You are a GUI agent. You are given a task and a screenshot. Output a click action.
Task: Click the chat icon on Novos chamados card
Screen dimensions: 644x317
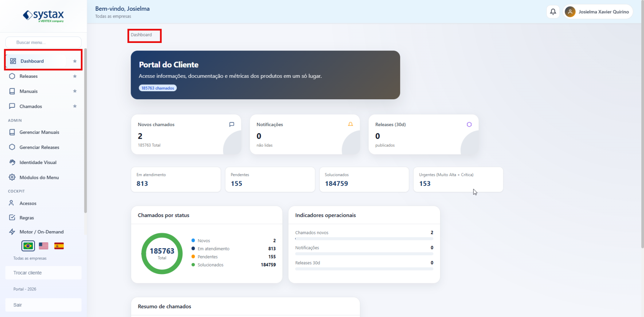(x=232, y=125)
